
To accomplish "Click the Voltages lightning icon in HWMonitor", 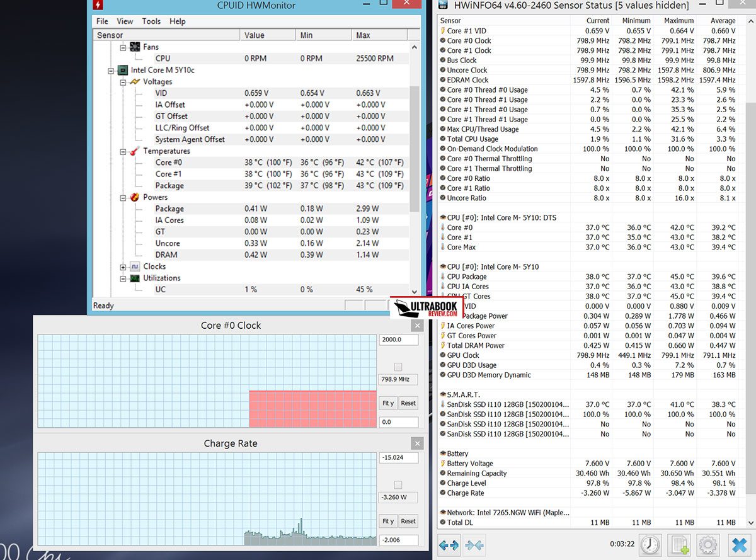I will point(134,82).
